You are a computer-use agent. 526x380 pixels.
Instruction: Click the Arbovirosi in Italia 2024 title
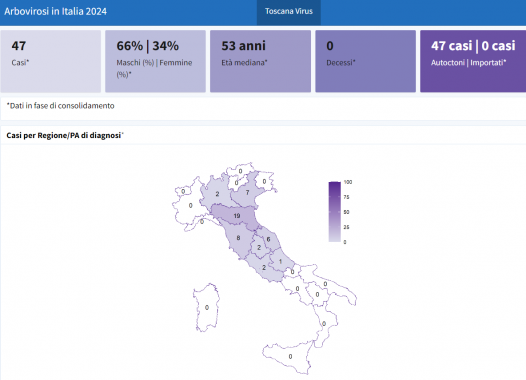pos(55,11)
